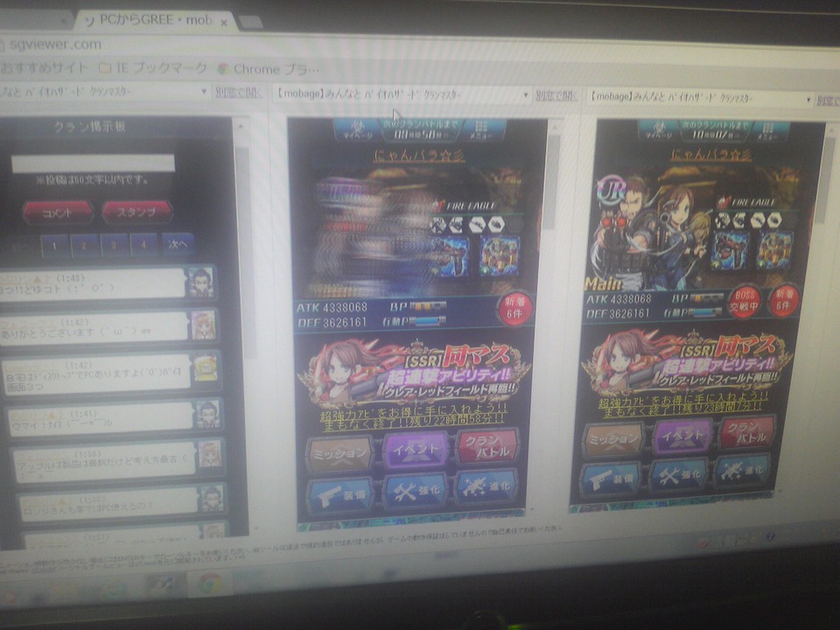Go to chat page 3
The width and height of the screenshot is (840, 630).
click(x=113, y=245)
